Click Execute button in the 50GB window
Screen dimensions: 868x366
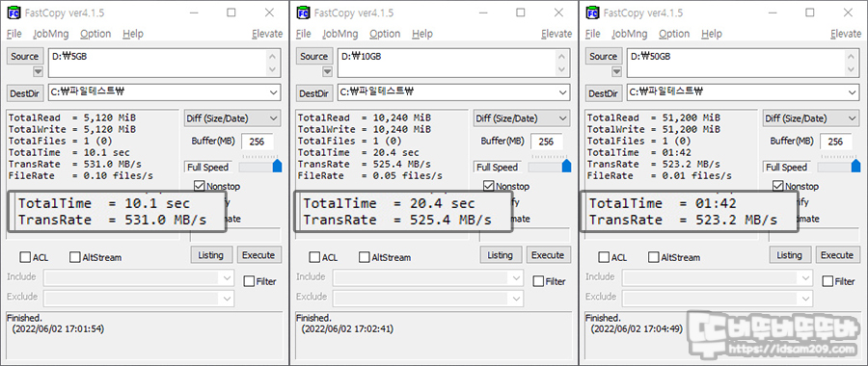point(837,255)
